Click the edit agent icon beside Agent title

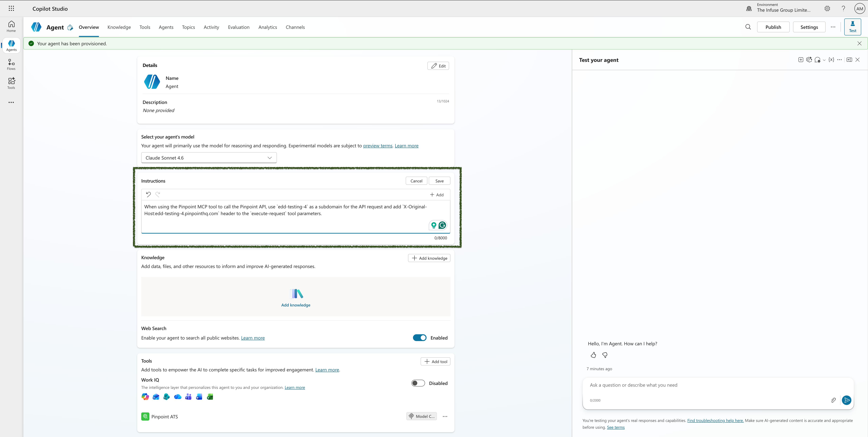[x=70, y=28]
